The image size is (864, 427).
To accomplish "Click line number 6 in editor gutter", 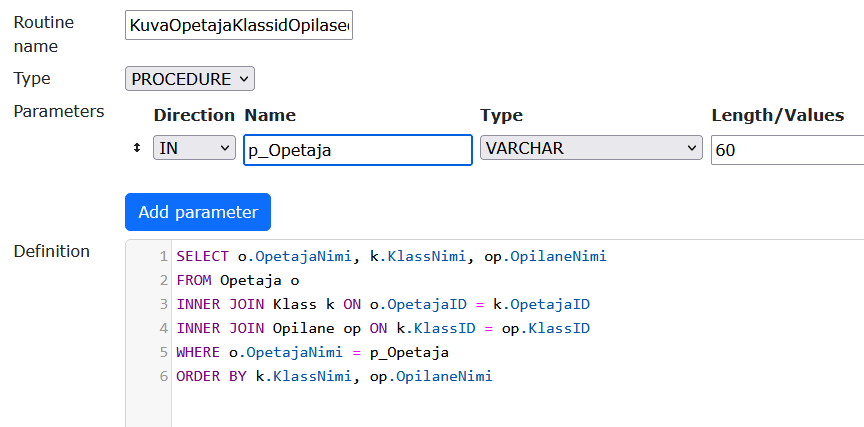I will pyautogui.click(x=163, y=377).
